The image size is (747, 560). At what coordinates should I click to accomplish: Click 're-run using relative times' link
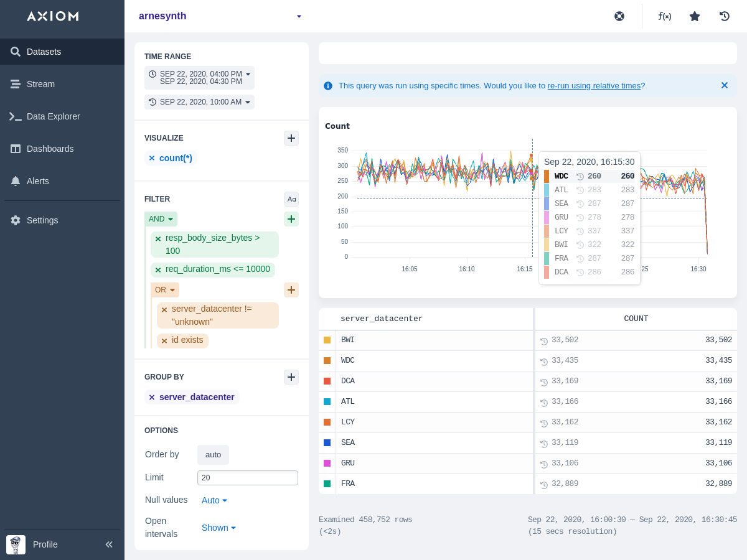[x=594, y=86]
